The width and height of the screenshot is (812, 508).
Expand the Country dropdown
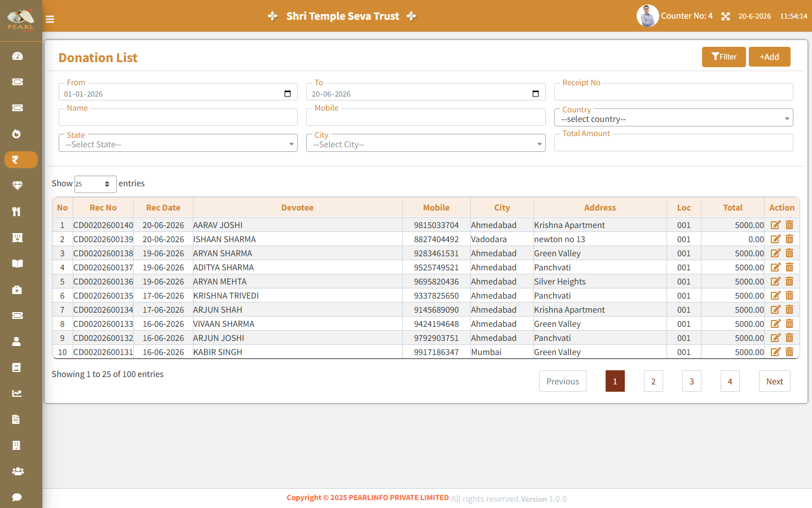click(x=674, y=119)
